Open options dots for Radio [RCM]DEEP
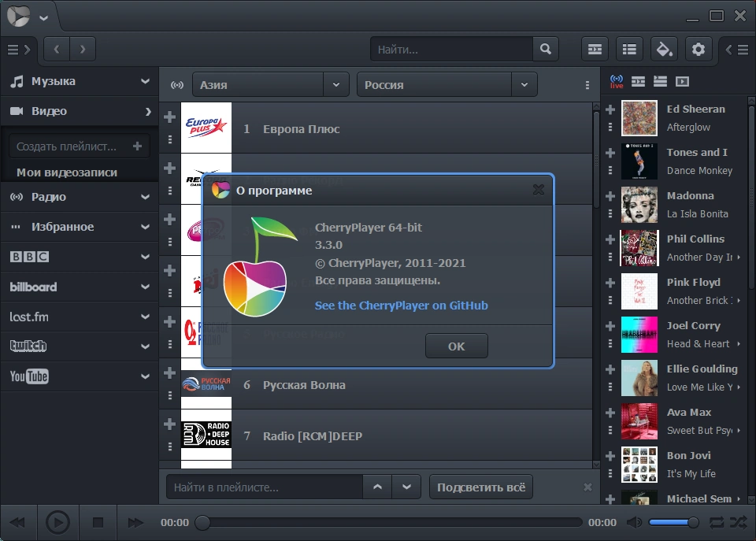756x541 pixels. click(x=170, y=447)
